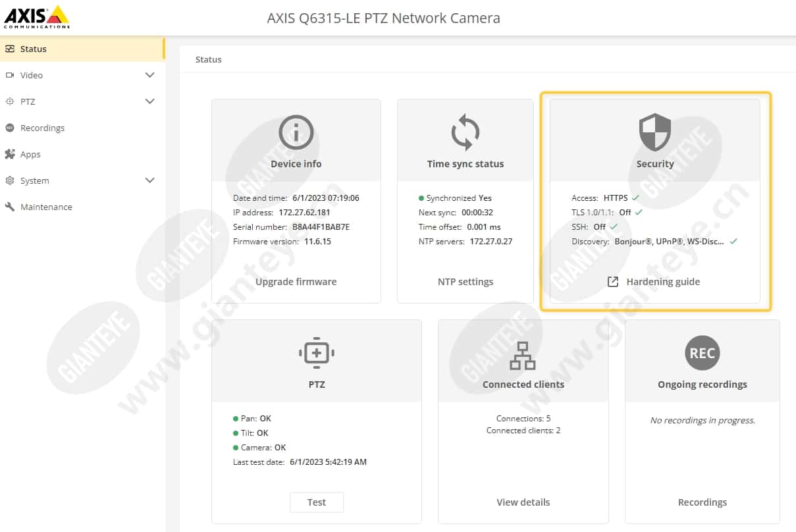
Task: Click the Connections: 5 text
Action: click(x=523, y=419)
